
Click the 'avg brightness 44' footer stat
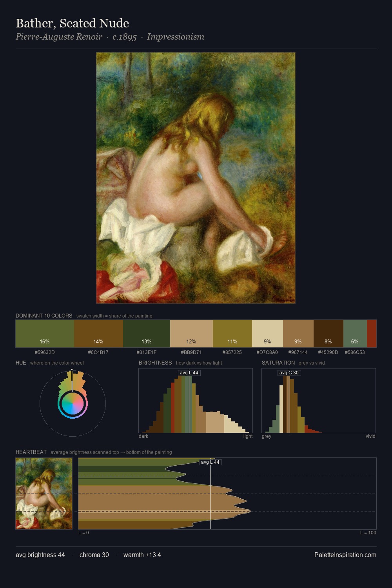click(x=40, y=555)
